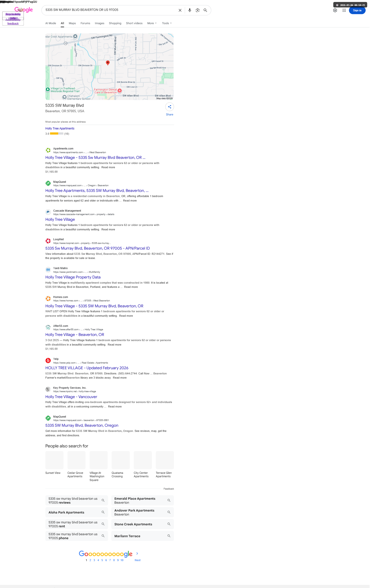The height and width of the screenshot is (588, 374).
Task: Open the Tools dropdown
Action: pyautogui.click(x=167, y=23)
